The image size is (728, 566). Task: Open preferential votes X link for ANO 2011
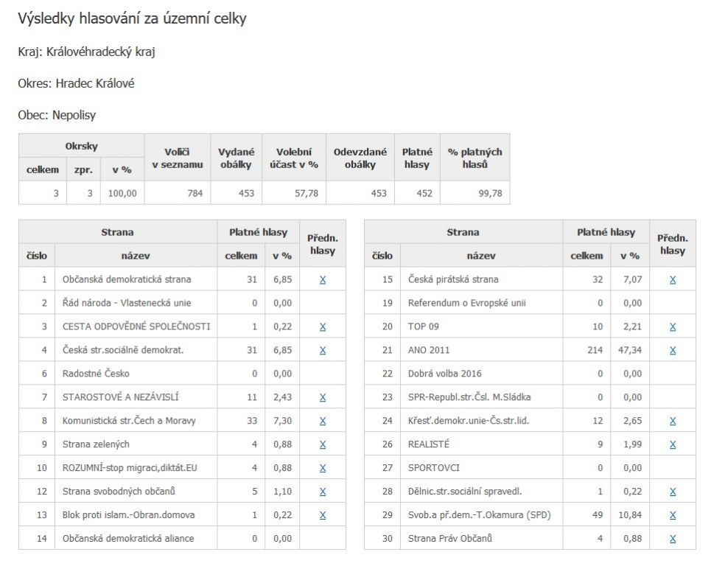pyautogui.click(x=673, y=350)
